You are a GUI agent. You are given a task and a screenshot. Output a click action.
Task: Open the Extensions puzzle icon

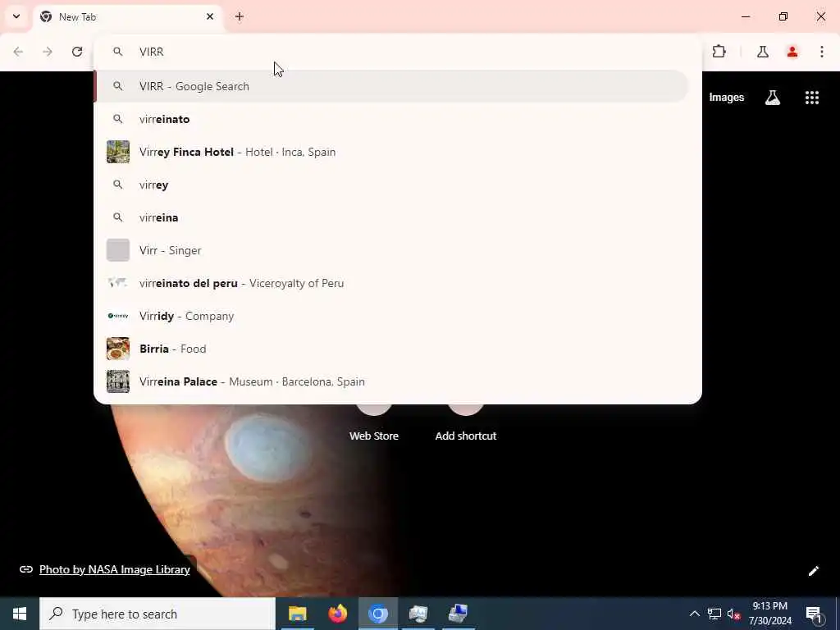click(x=719, y=52)
